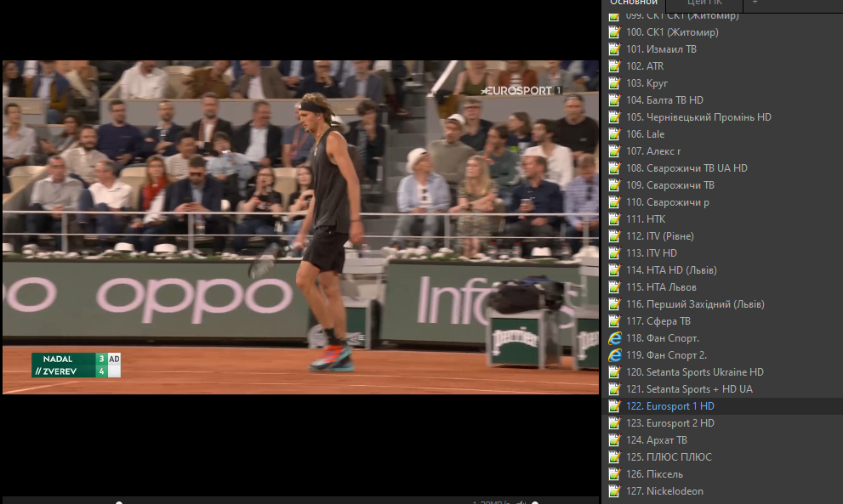
Task: Click the icon for 127. Nickelodeon
Action: point(614,491)
